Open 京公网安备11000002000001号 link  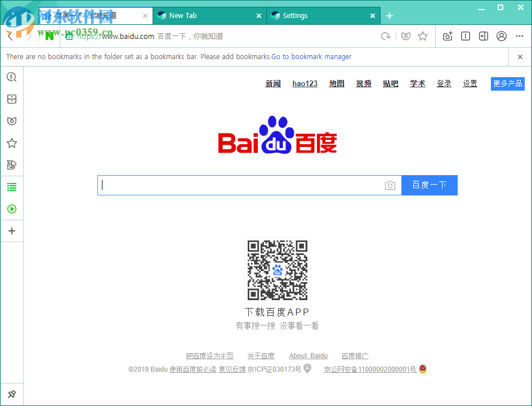point(370,369)
